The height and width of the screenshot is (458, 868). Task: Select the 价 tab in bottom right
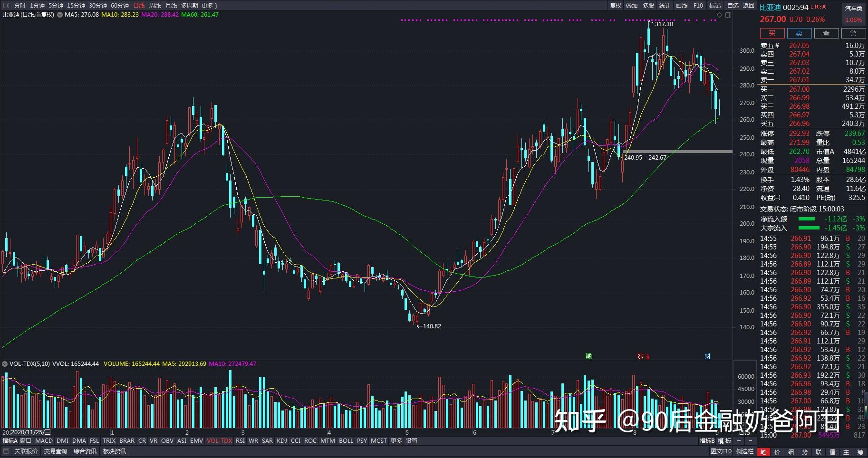click(x=777, y=452)
